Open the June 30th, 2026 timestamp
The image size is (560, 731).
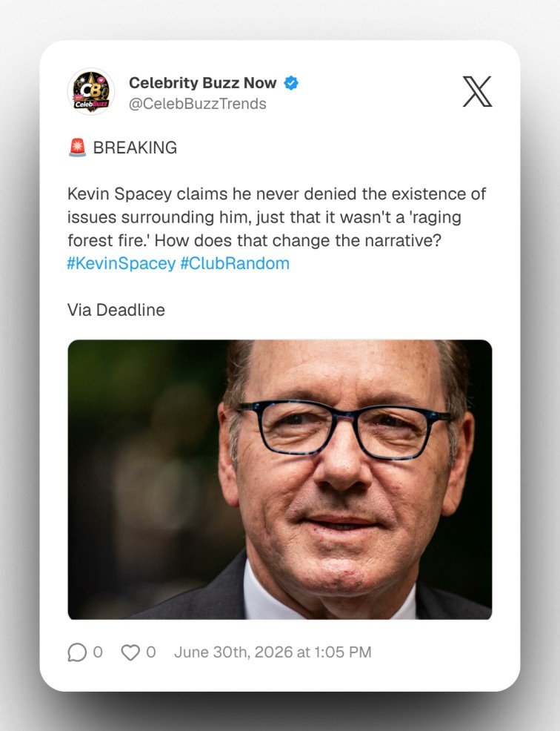click(x=273, y=652)
